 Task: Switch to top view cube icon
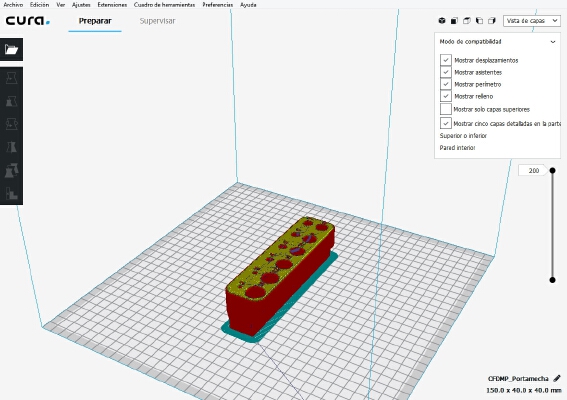click(x=467, y=21)
